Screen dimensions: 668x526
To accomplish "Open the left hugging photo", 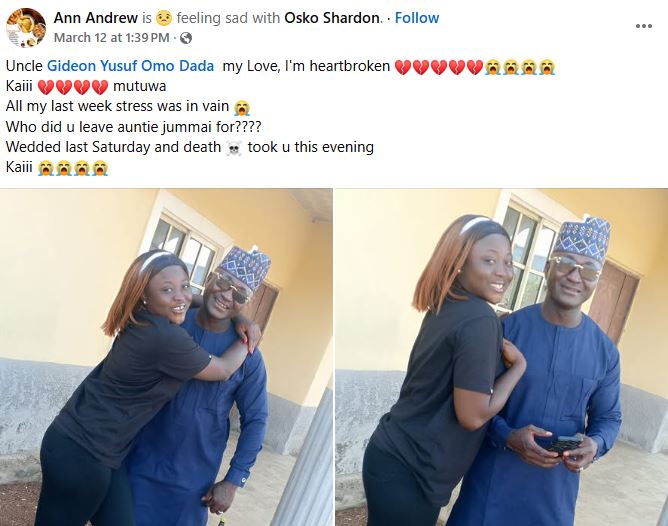I will [166, 357].
